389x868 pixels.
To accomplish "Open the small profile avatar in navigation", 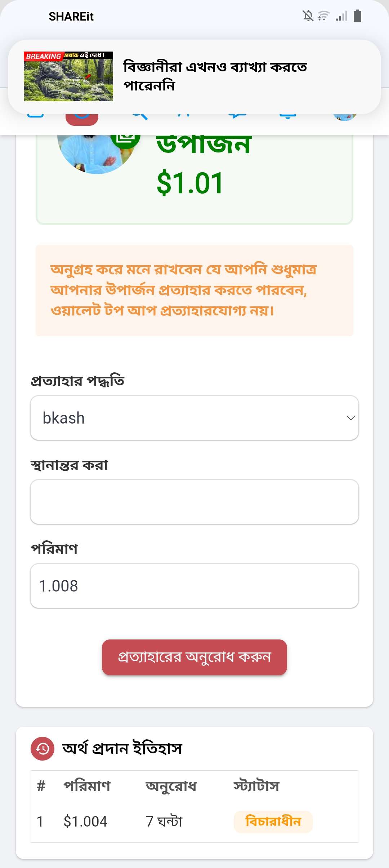I will (x=345, y=117).
